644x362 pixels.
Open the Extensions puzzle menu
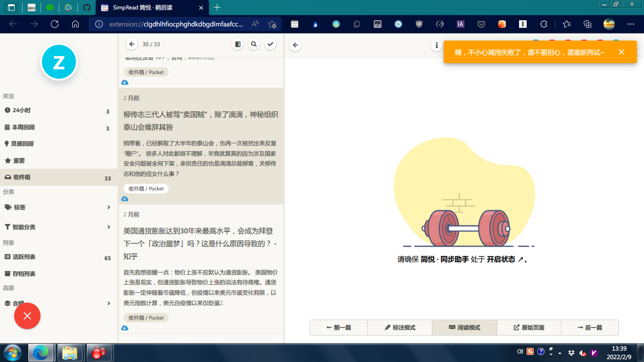(x=544, y=24)
